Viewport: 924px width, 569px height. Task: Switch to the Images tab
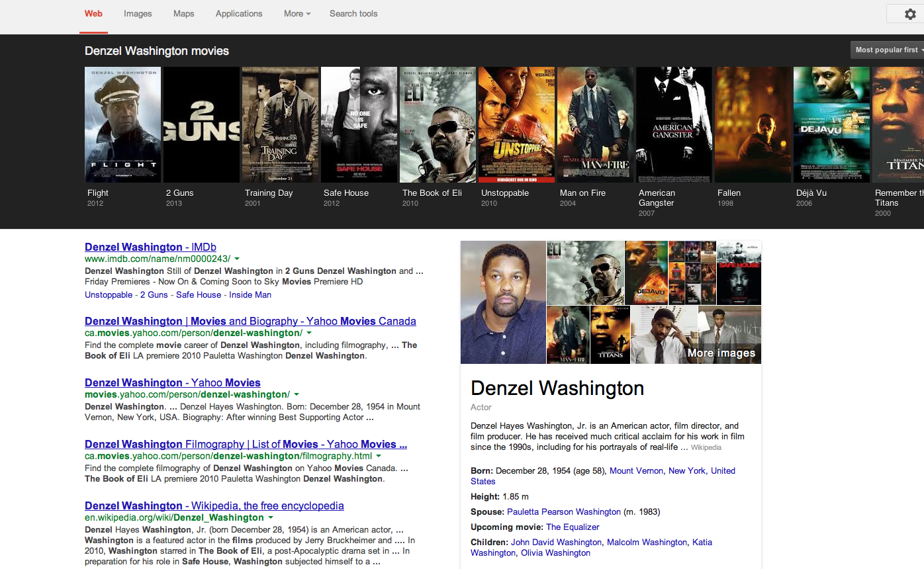(138, 13)
